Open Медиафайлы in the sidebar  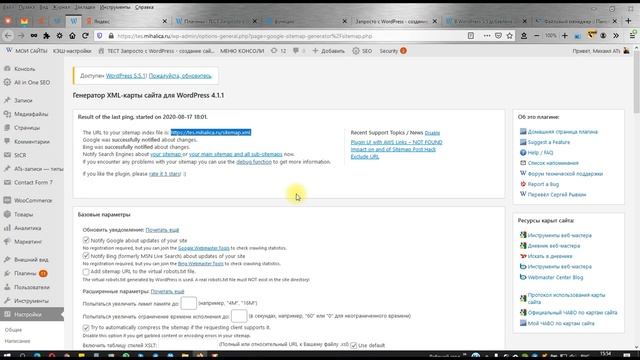[x=32, y=114]
